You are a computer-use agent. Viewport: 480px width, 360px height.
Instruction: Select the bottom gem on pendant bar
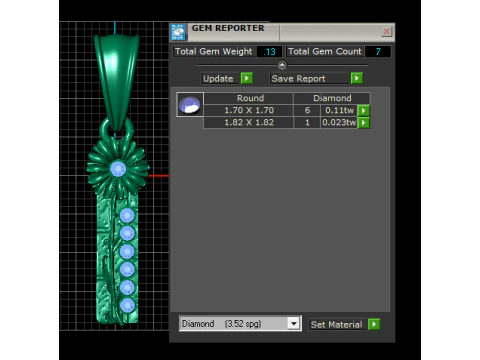(x=127, y=305)
